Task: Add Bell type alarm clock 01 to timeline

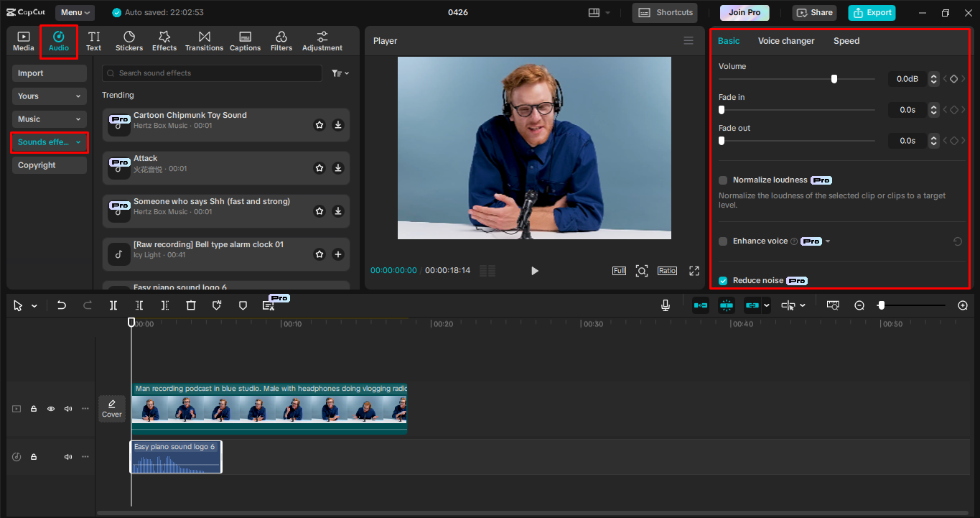Action: click(x=338, y=254)
